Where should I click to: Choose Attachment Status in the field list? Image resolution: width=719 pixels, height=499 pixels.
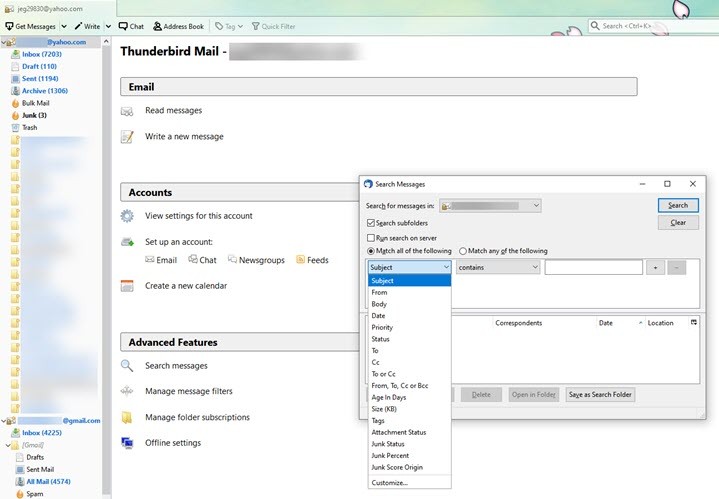click(409, 432)
